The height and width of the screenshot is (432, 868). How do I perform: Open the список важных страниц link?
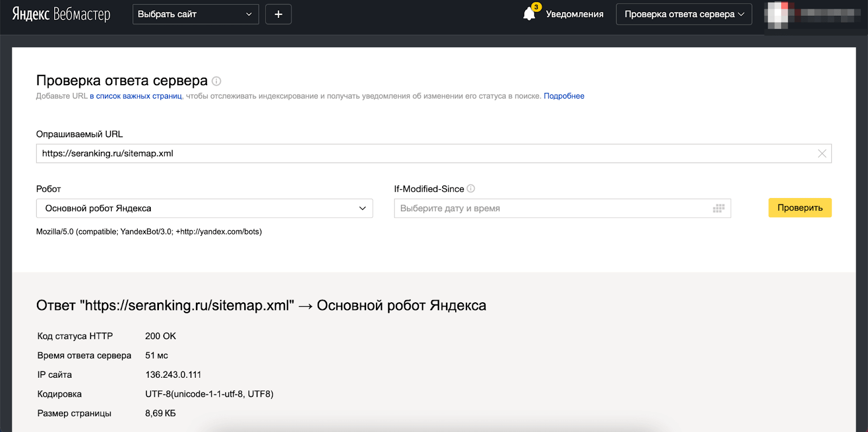coord(136,96)
